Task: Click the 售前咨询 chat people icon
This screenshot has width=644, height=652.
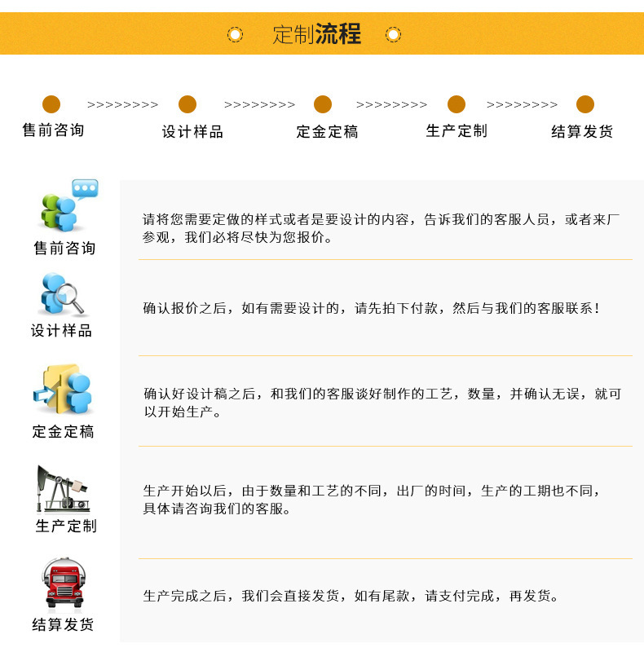Action: 69,205
